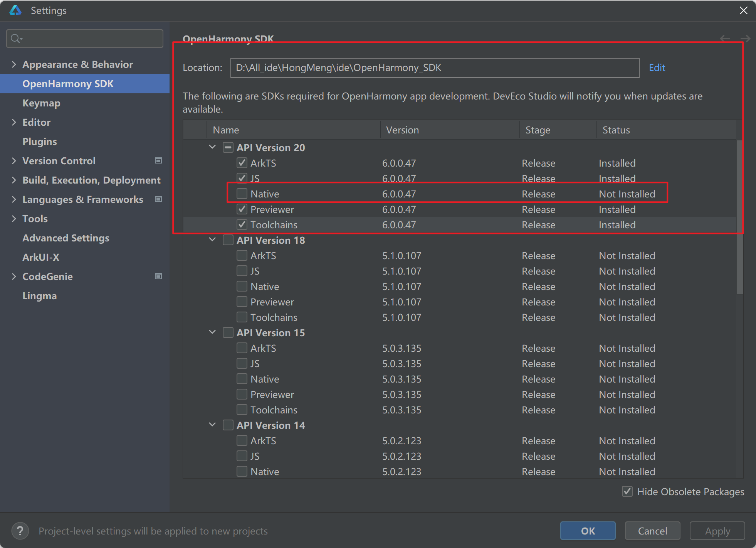
Task: Click the help question mark icon
Action: [x=20, y=531]
